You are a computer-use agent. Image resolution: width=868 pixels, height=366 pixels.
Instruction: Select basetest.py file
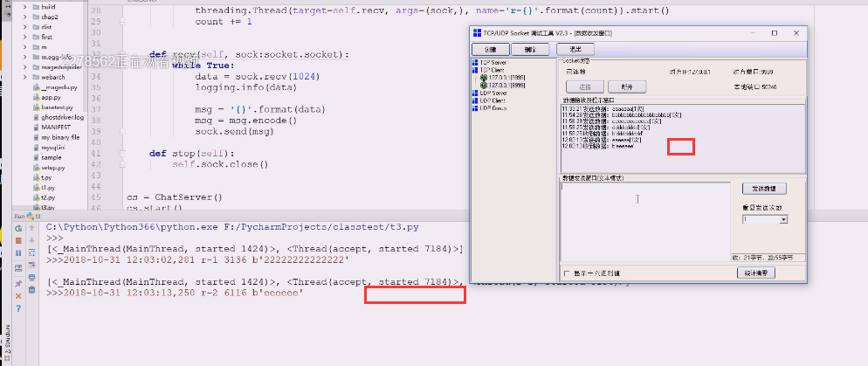[x=52, y=107]
